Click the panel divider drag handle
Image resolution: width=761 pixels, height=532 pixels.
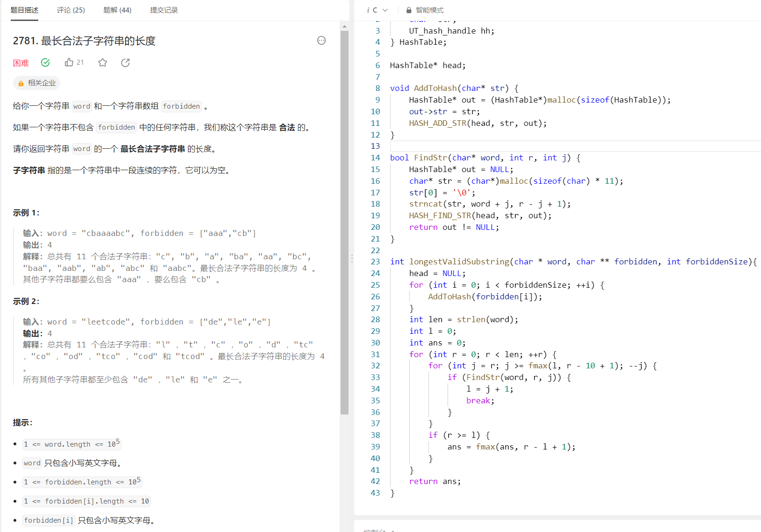coord(352,258)
